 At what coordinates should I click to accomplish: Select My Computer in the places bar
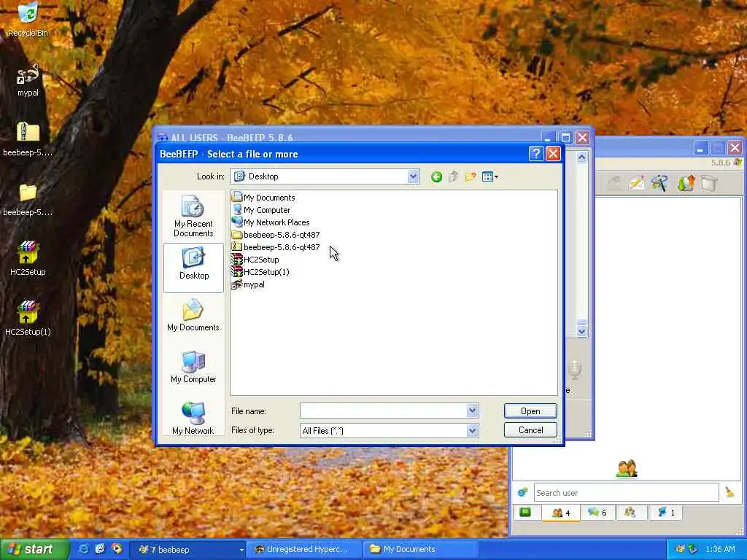coord(193,367)
